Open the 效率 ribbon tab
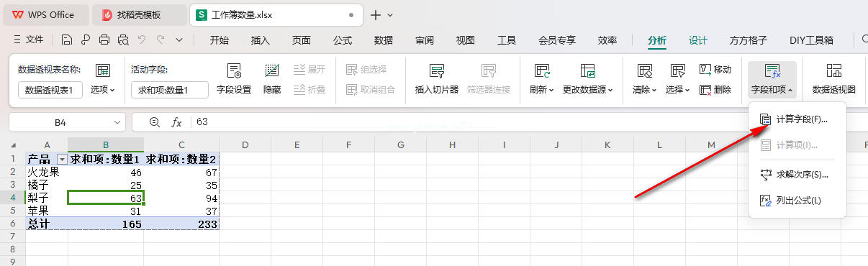Viewport: 868px width, 266px height. pos(607,40)
